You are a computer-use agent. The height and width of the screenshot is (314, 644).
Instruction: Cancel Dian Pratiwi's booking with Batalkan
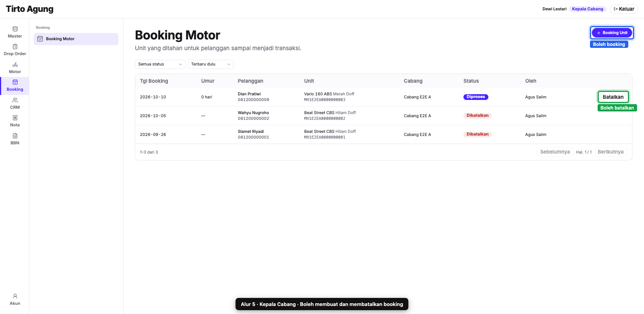pos(613,97)
